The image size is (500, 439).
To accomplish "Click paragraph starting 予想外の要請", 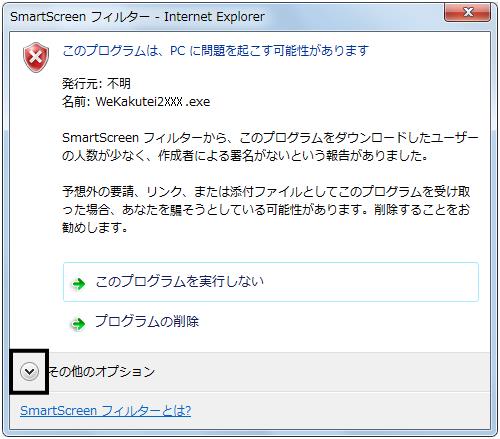I will (x=266, y=209).
